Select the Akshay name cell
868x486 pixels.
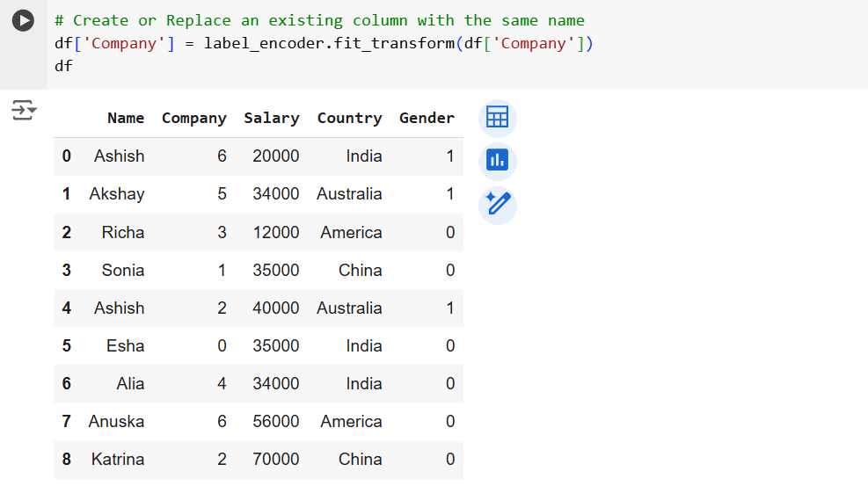tap(117, 194)
